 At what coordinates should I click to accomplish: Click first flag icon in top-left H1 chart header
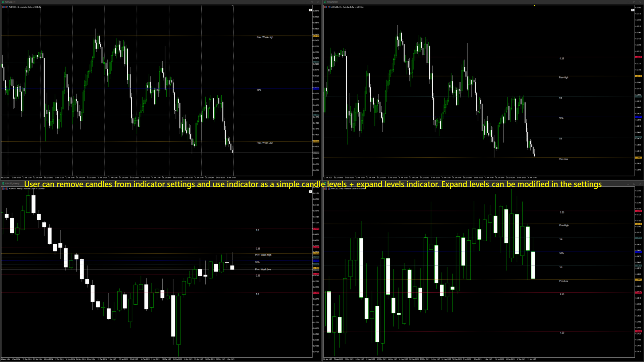[3, 7]
